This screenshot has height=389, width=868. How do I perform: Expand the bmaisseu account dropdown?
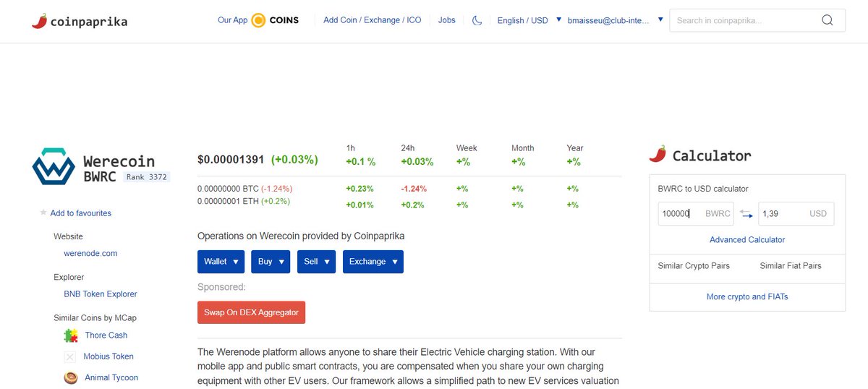click(616, 20)
